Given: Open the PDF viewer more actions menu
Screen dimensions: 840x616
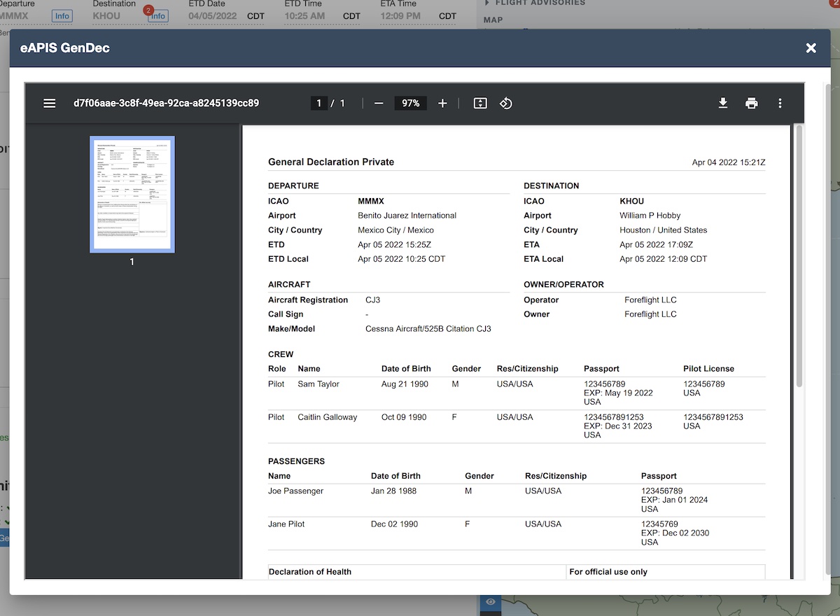Looking at the screenshot, I should (x=780, y=103).
